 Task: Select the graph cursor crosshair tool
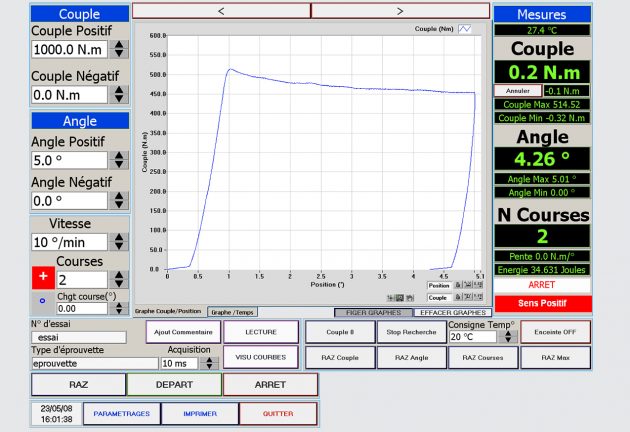390,298
